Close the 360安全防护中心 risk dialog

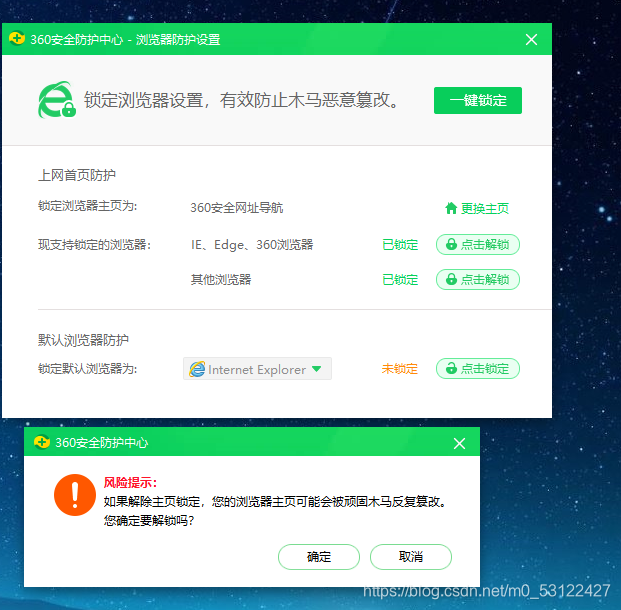(x=459, y=443)
